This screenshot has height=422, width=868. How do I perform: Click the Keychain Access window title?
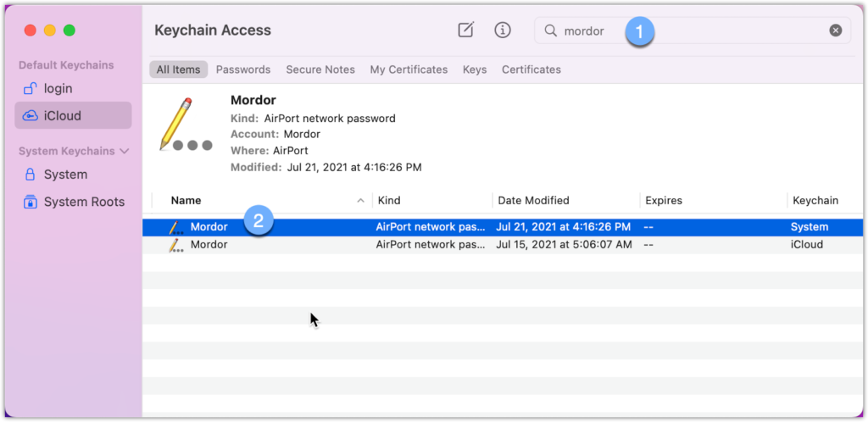click(213, 30)
